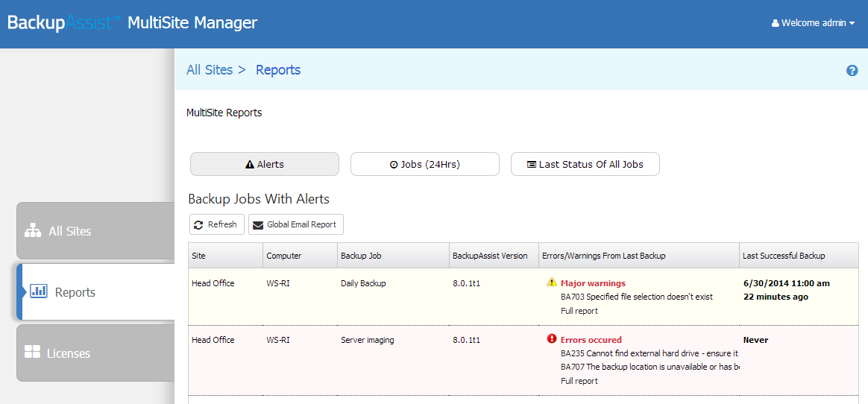The height and width of the screenshot is (404, 868).
Task: Click the Server imaging job cell
Action: (x=367, y=340)
